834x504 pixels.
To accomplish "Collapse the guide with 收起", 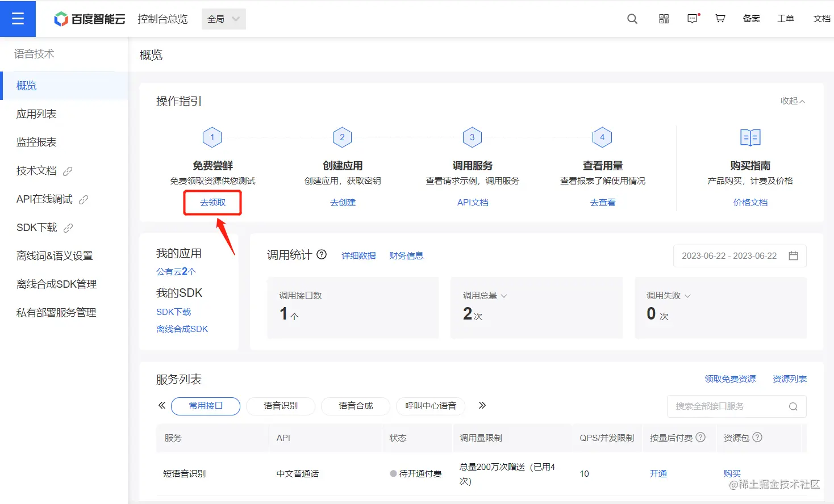I will (x=793, y=100).
